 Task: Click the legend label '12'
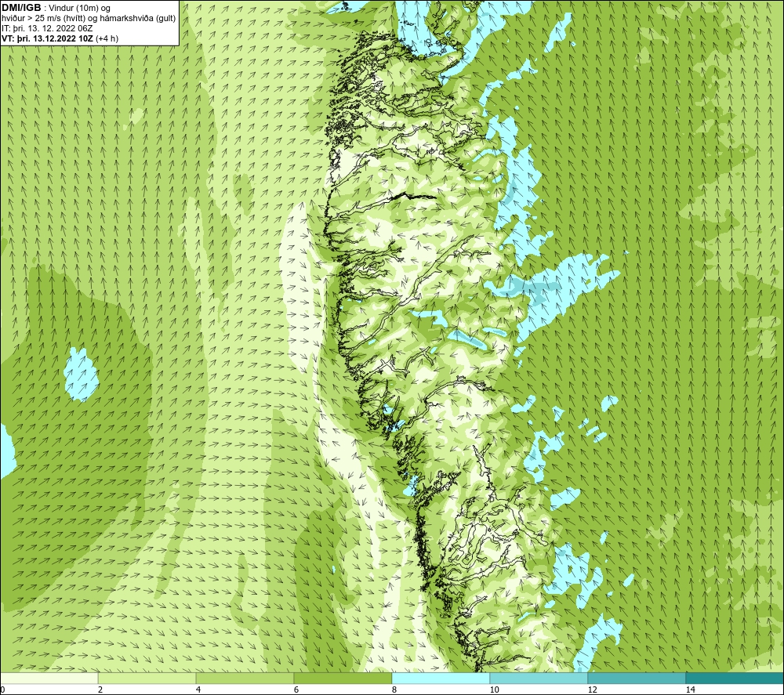click(592, 690)
